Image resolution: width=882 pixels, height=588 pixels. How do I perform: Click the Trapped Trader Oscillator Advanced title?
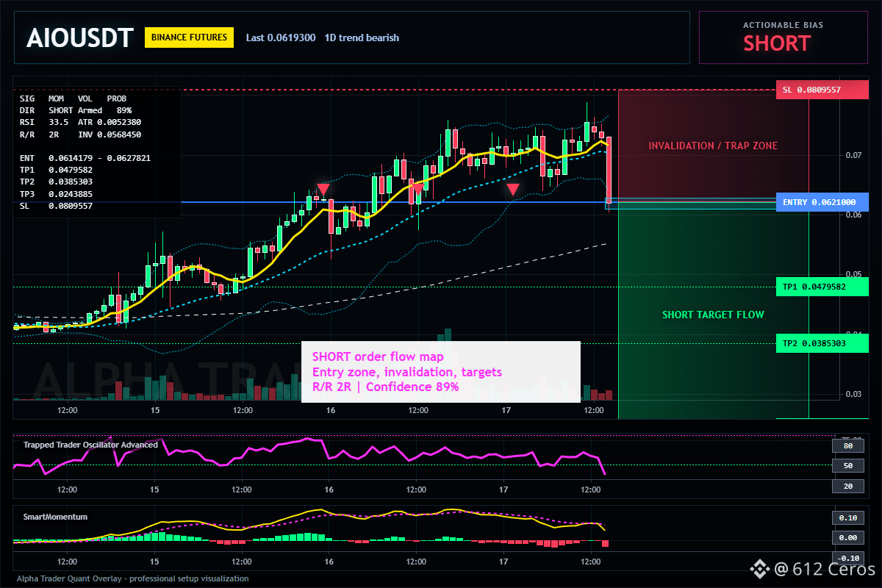click(x=90, y=445)
